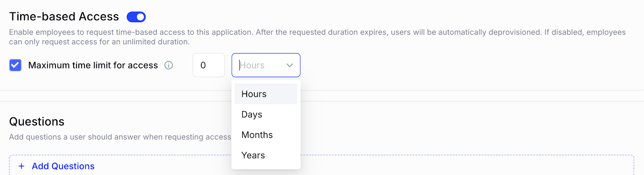Click the number field showing 0
Image resolution: width=644 pixels, height=175 pixels.
point(208,65)
